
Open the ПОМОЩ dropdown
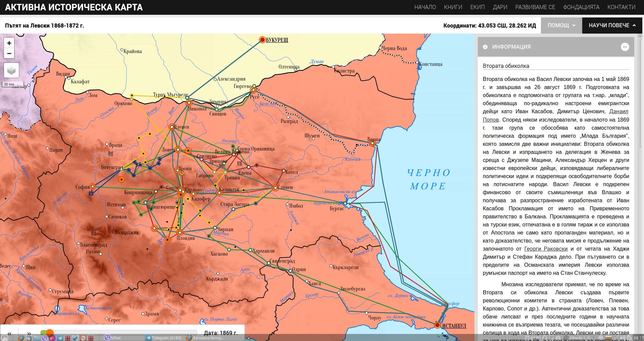point(561,26)
